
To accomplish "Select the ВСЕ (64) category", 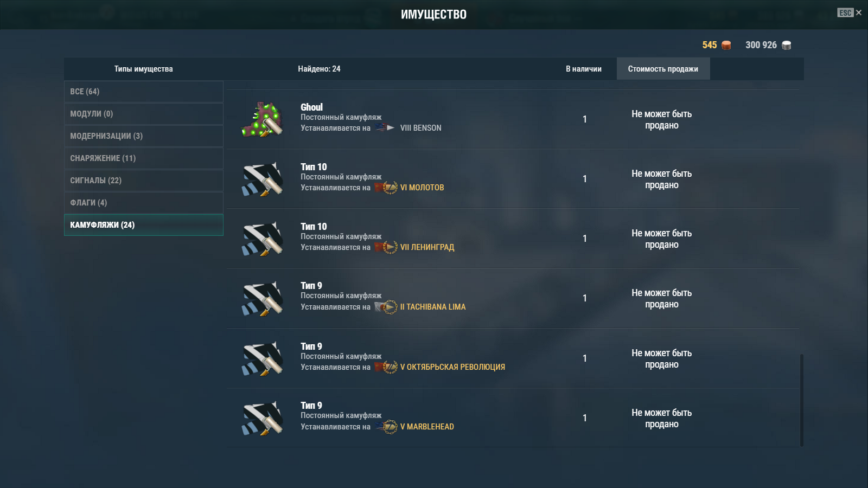I will pyautogui.click(x=144, y=92).
